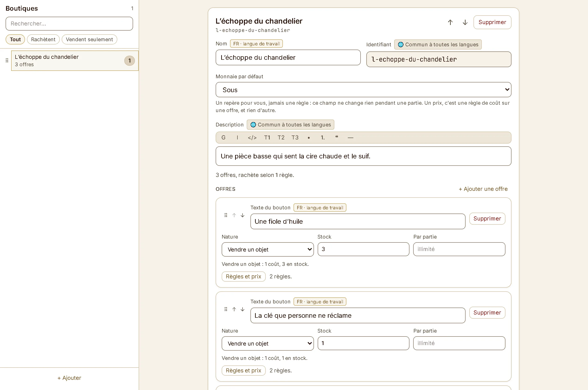Insert code formatting in description
Image resolution: width=588 pixels, height=390 pixels.
(x=252, y=138)
